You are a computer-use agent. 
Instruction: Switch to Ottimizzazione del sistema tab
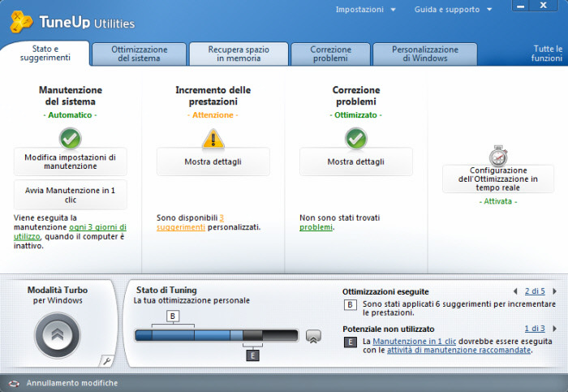139,54
